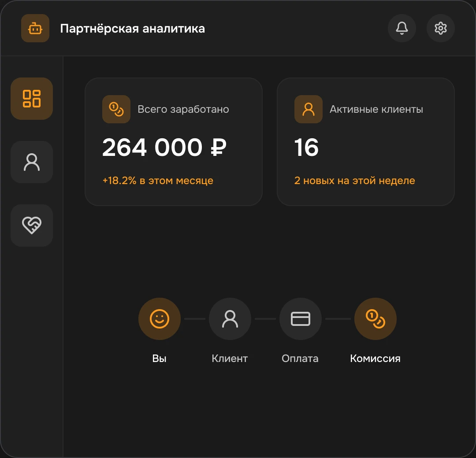The height and width of the screenshot is (458, 476).
Task: Click the Оплата card step icon
Action: point(301,319)
